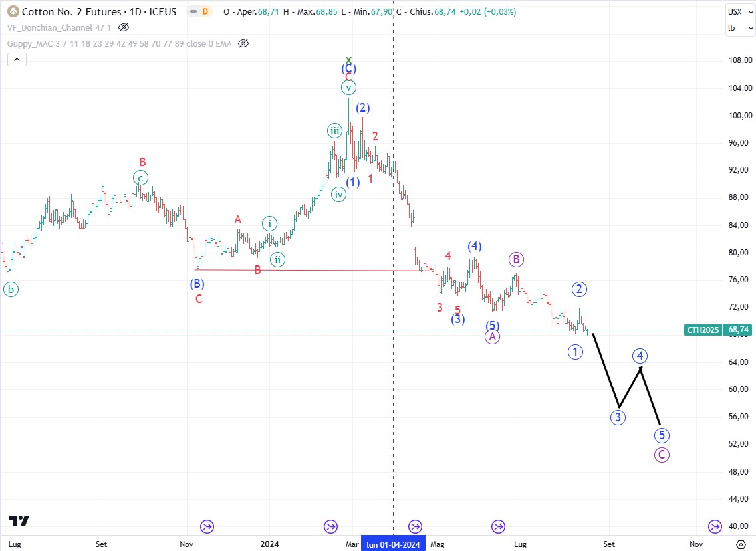The height and width of the screenshot is (551, 756).
Task: Open the lb unit dropdown
Action: [741, 28]
